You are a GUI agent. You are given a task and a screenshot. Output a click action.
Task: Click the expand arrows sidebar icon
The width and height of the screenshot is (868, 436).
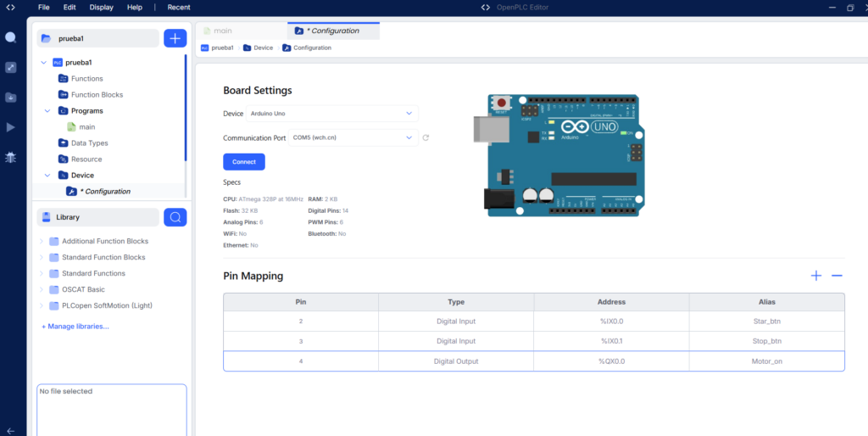[x=10, y=68]
